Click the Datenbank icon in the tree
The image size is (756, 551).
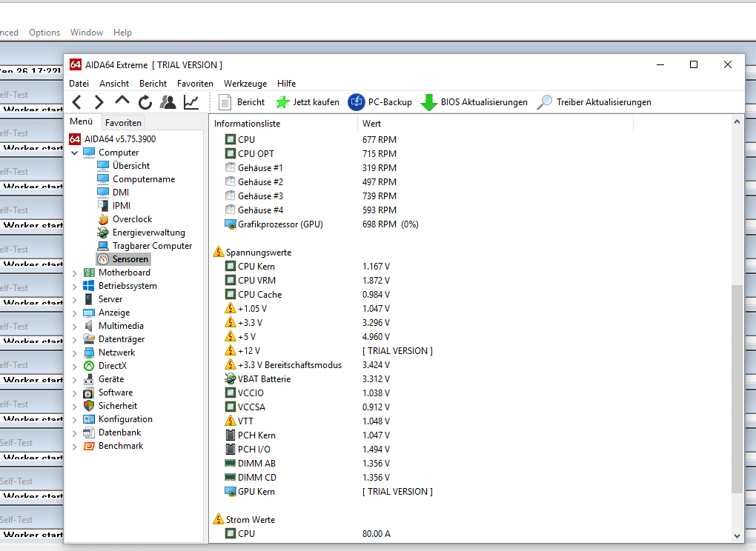[89, 433]
